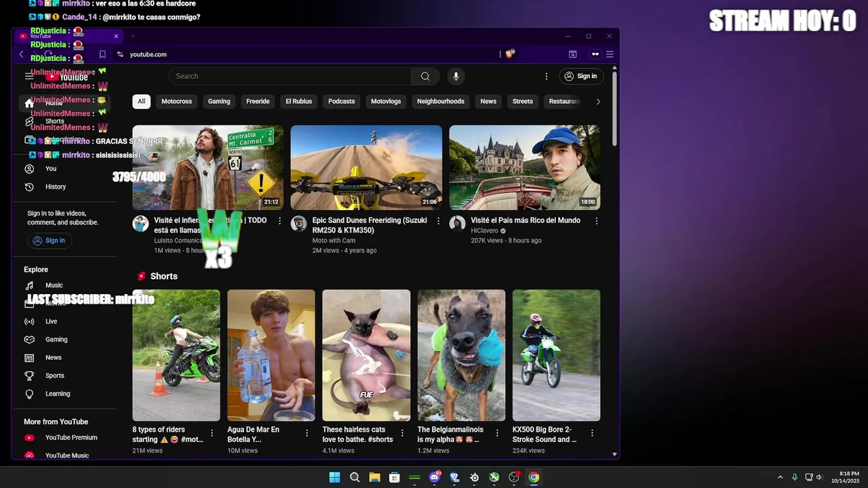Open Live under Explore
This screenshot has height=488, width=868.
[x=65, y=321]
